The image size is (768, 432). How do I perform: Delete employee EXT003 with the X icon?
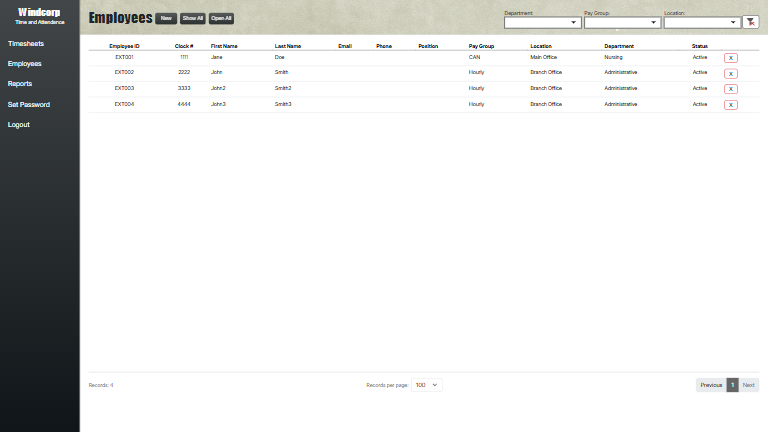pyautogui.click(x=731, y=89)
